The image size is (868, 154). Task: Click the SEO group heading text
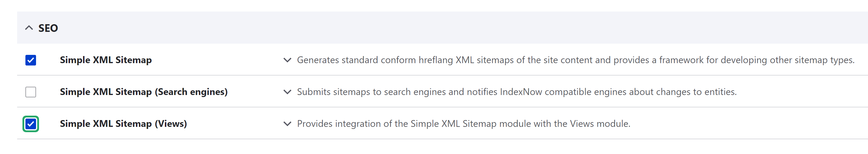click(x=48, y=28)
